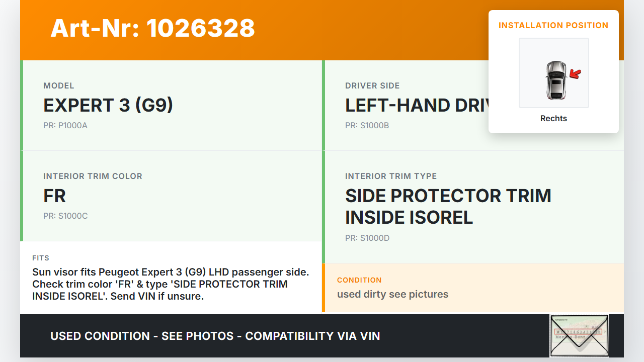
Task: Click the VIN envelope icon
Action: point(579,335)
